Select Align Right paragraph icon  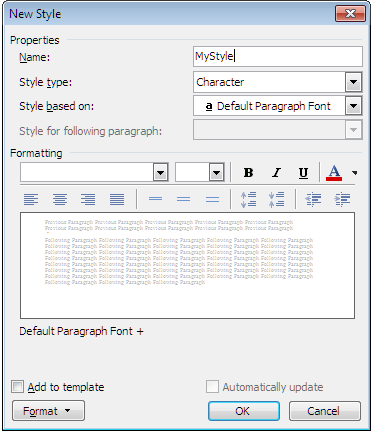[88, 199]
